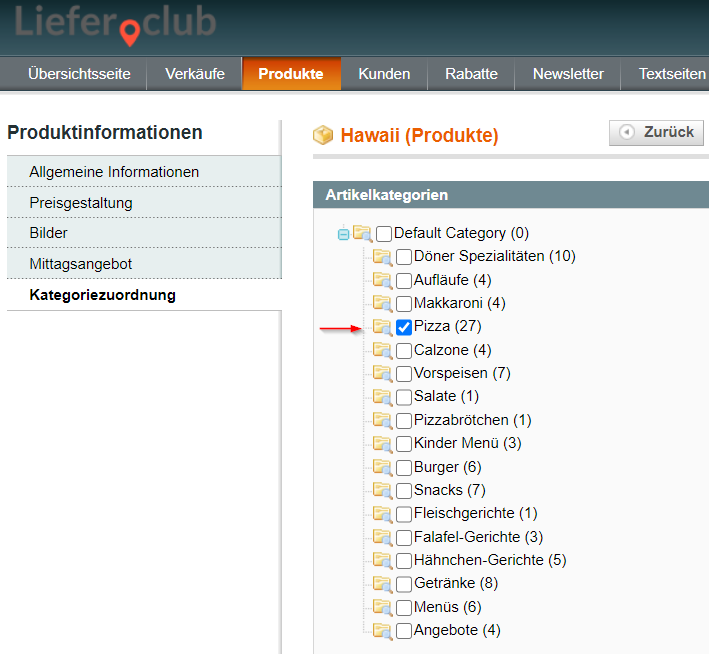Tick the Falafel-Gerichte (3) checkbox
This screenshot has width=709, height=654.
point(404,537)
